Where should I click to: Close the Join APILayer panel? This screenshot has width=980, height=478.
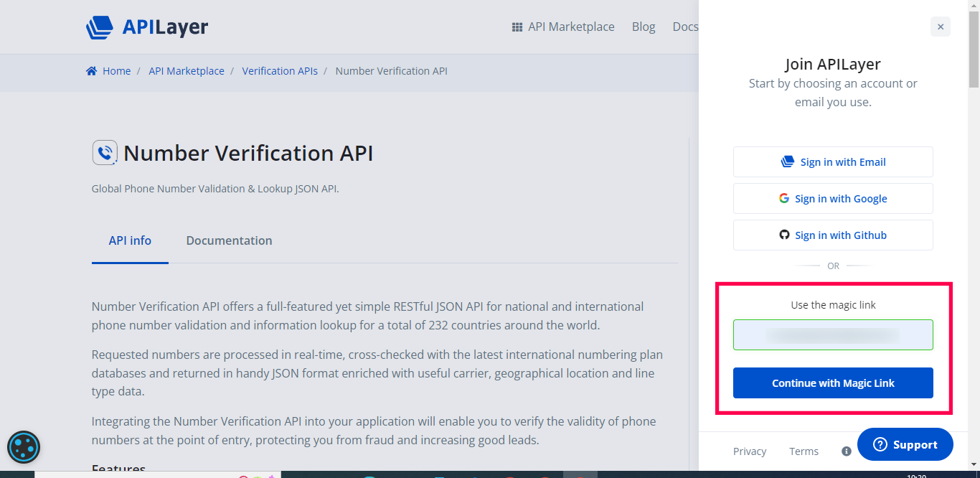[x=941, y=27]
